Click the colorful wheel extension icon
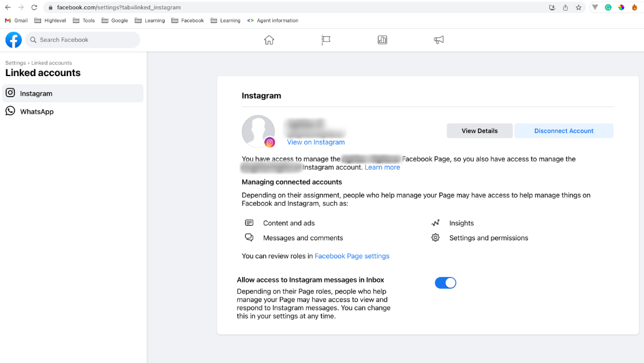644x363 pixels. point(621,7)
